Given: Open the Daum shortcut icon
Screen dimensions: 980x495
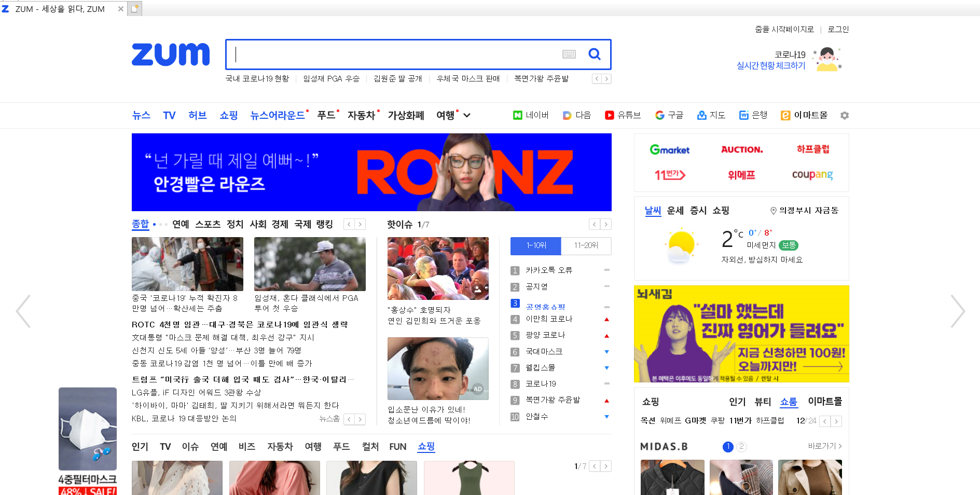Looking at the screenshot, I should pyautogui.click(x=567, y=115).
